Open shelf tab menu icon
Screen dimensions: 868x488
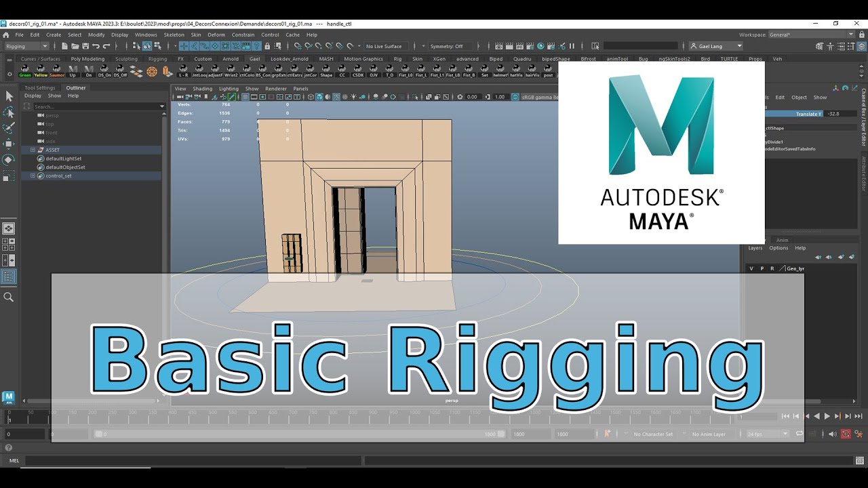click(x=9, y=60)
